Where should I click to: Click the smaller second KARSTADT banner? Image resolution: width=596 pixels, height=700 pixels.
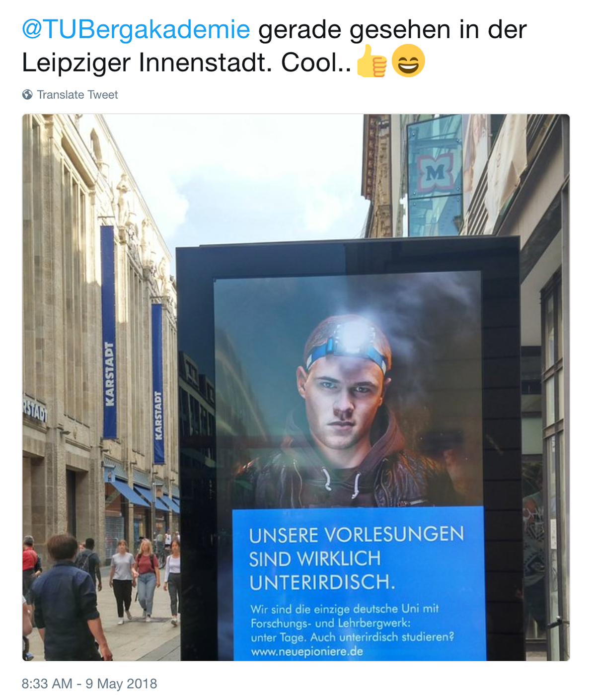pos(158,384)
